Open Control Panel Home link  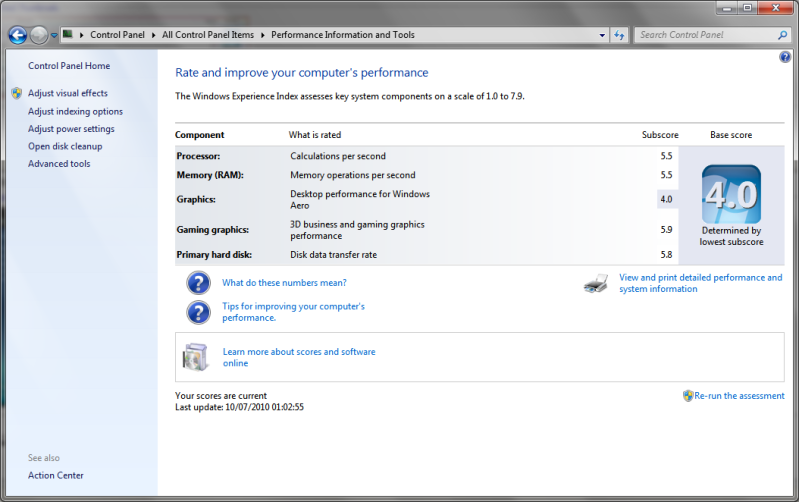point(69,66)
